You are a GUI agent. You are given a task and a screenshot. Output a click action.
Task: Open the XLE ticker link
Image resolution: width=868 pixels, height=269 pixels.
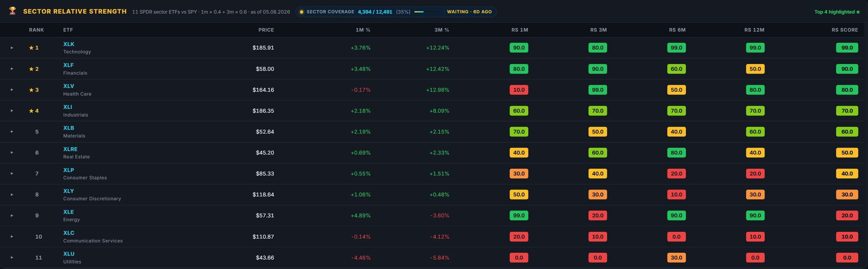tap(68, 212)
